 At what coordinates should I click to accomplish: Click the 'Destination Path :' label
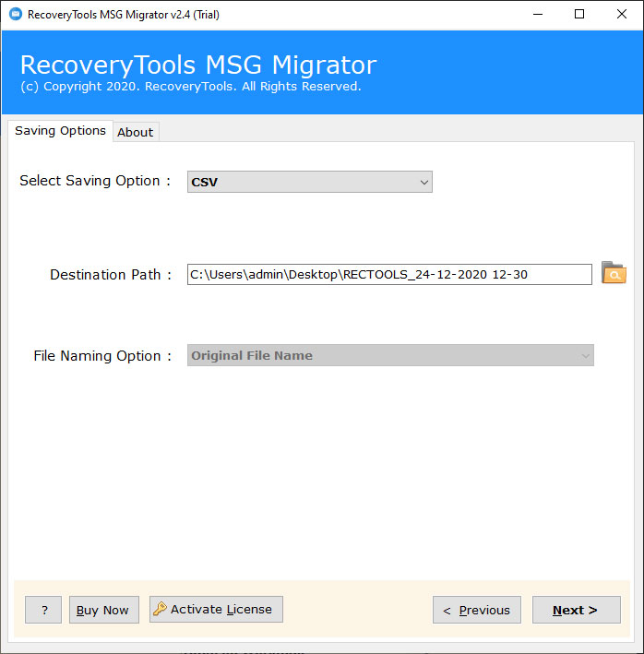[x=111, y=275]
